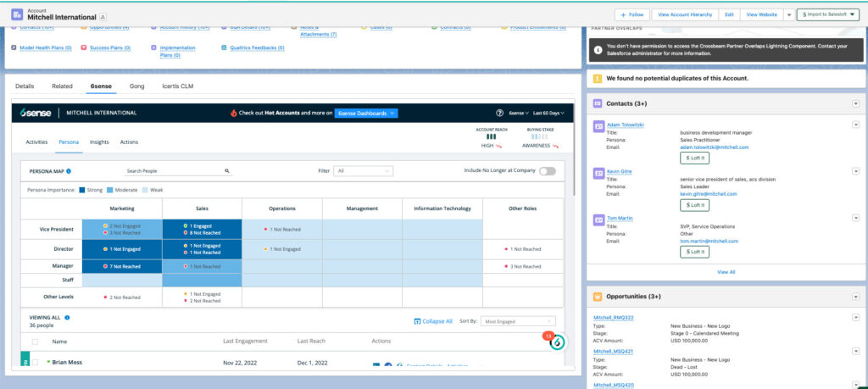868x389 pixels.
Task: Open the Sort By Most Engaged dropdown
Action: pyautogui.click(x=518, y=321)
